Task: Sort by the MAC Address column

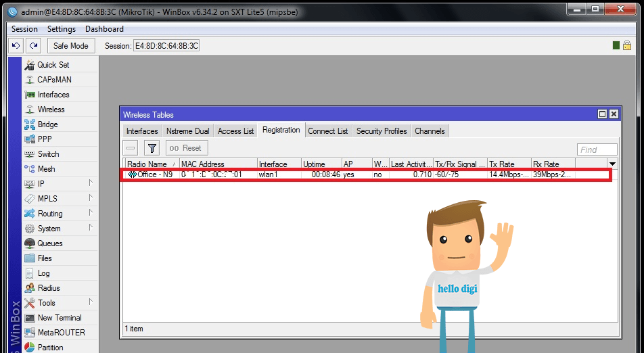Action: pyautogui.click(x=218, y=164)
